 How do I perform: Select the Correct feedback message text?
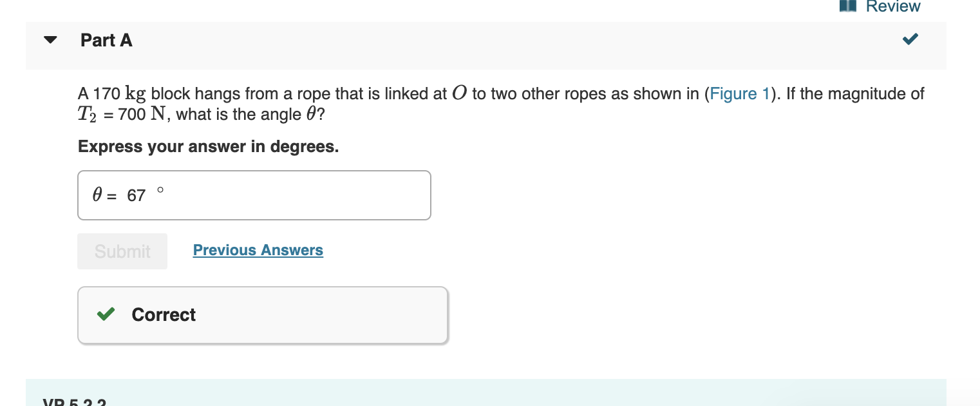click(164, 314)
